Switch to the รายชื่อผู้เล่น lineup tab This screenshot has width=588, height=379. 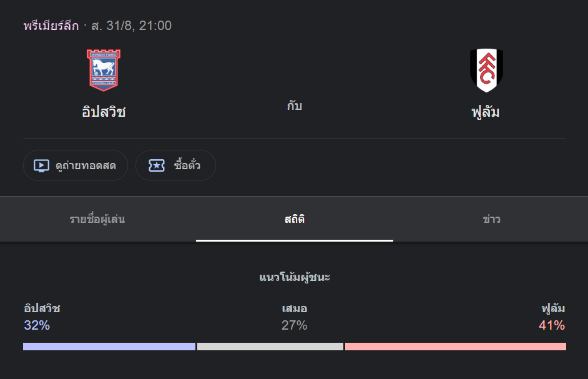[97, 219]
